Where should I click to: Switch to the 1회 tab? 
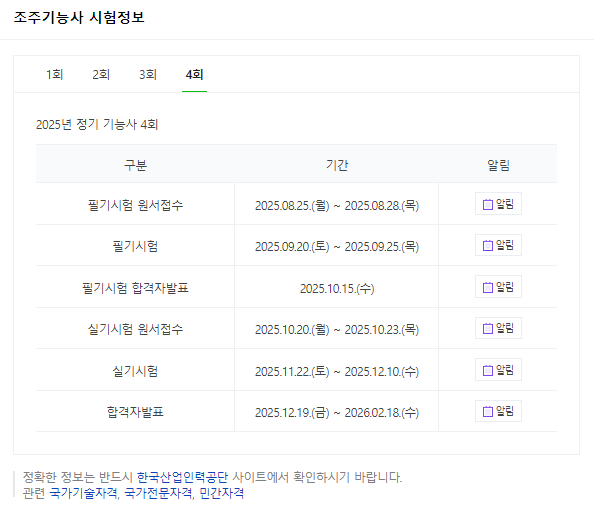point(55,74)
